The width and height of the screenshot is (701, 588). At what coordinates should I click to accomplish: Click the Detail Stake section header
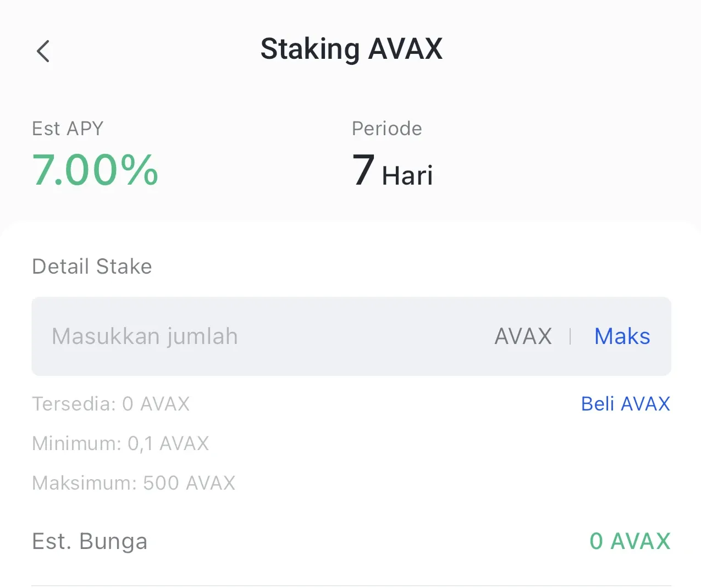point(92,267)
